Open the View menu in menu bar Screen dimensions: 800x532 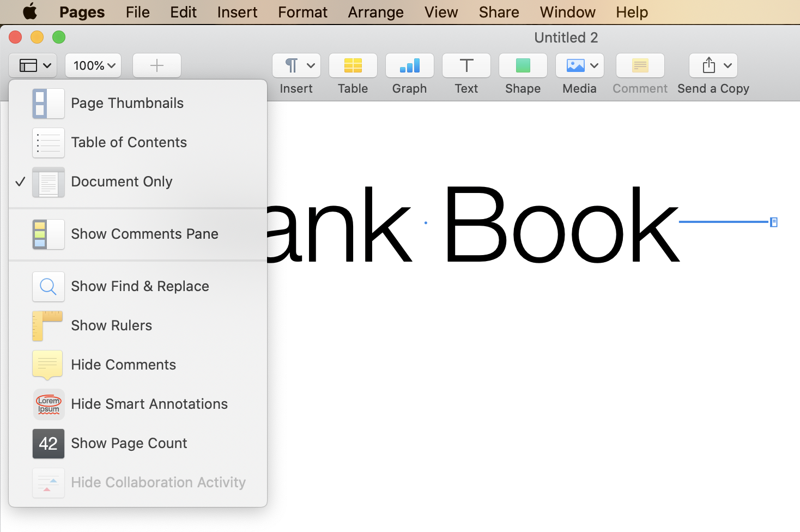pyautogui.click(x=441, y=12)
